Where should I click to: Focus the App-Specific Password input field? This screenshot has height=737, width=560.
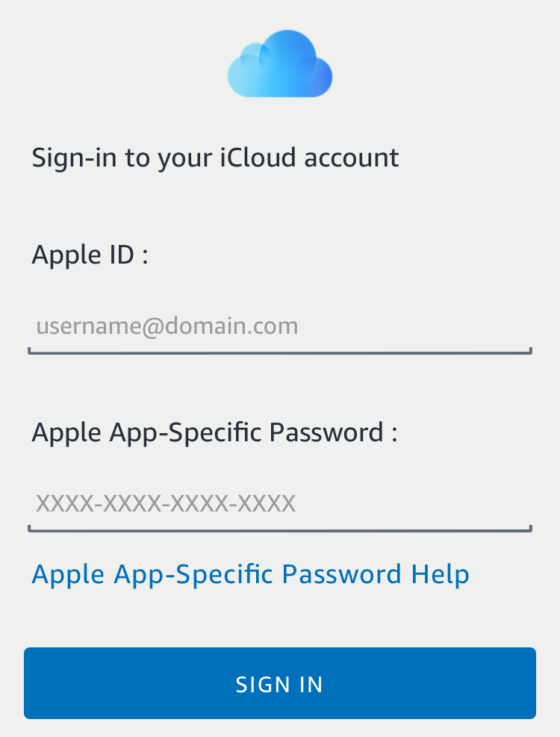tap(280, 503)
